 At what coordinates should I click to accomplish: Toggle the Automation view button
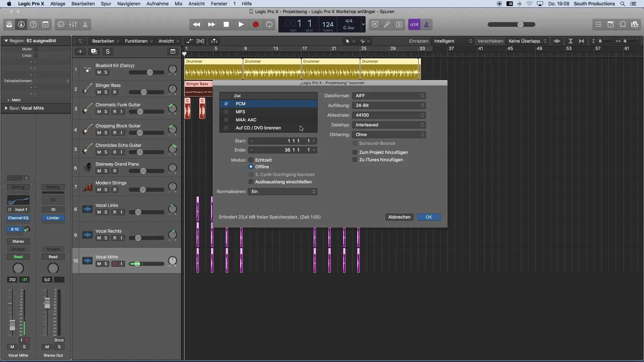click(x=190, y=41)
